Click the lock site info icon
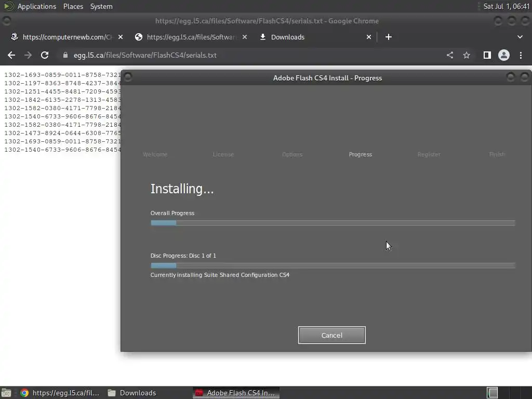The image size is (532, 399). (65, 55)
